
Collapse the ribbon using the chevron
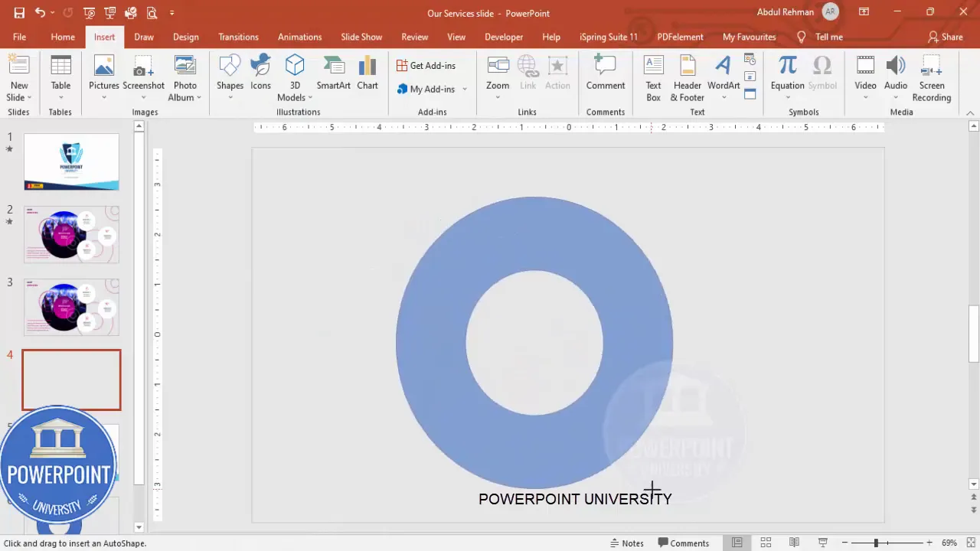click(x=970, y=113)
